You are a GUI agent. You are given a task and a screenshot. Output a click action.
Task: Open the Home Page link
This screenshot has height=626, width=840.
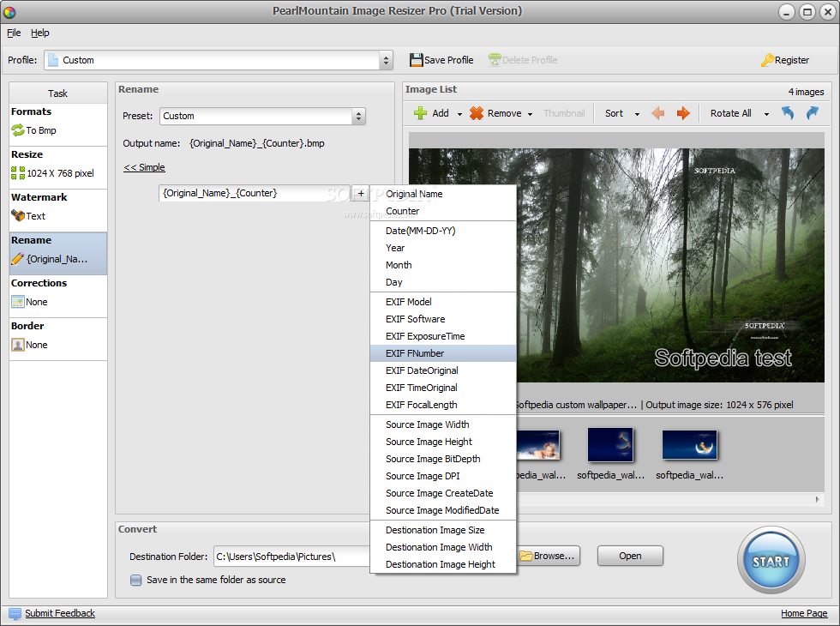coord(804,614)
